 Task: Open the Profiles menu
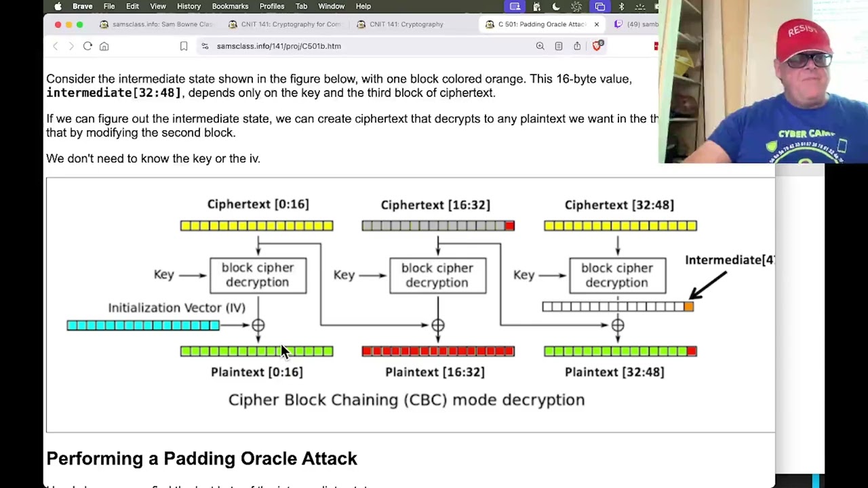pyautogui.click(x=272, y=7)
